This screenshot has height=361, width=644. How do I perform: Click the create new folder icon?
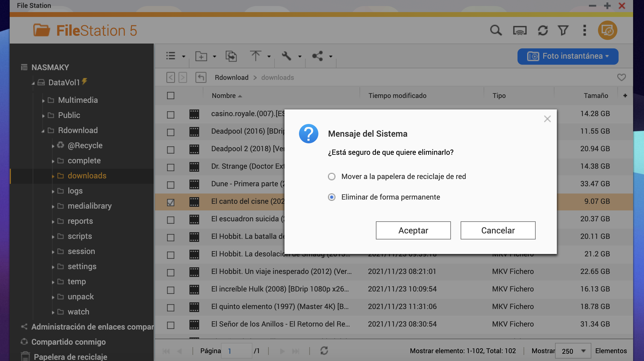click(x=201, y=56)
